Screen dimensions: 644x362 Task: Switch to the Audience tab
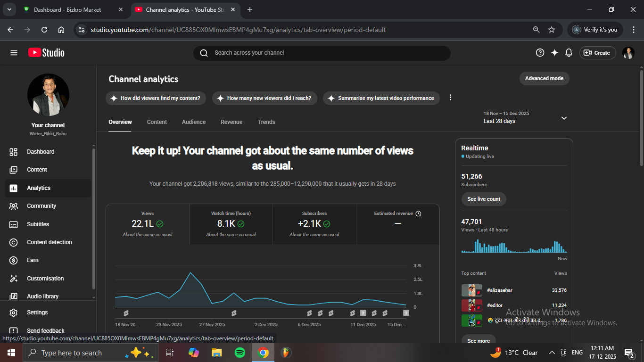click(x=194, y=122)
